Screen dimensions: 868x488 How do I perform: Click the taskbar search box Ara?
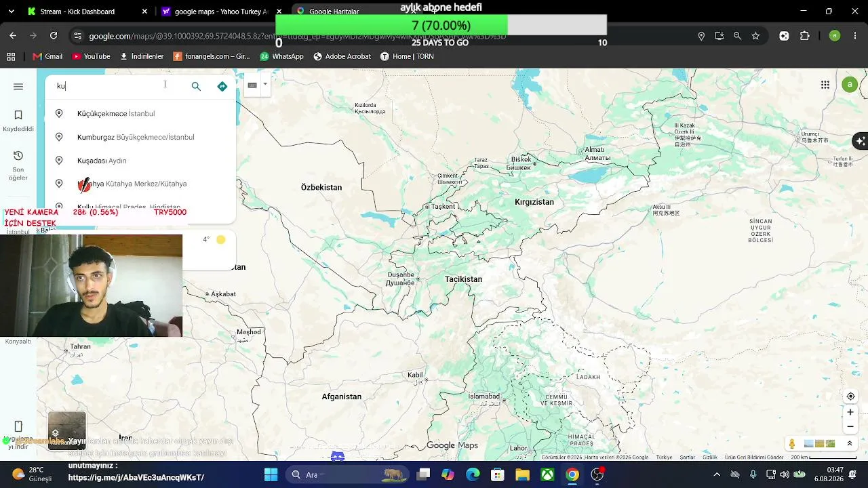click(346, 474)
